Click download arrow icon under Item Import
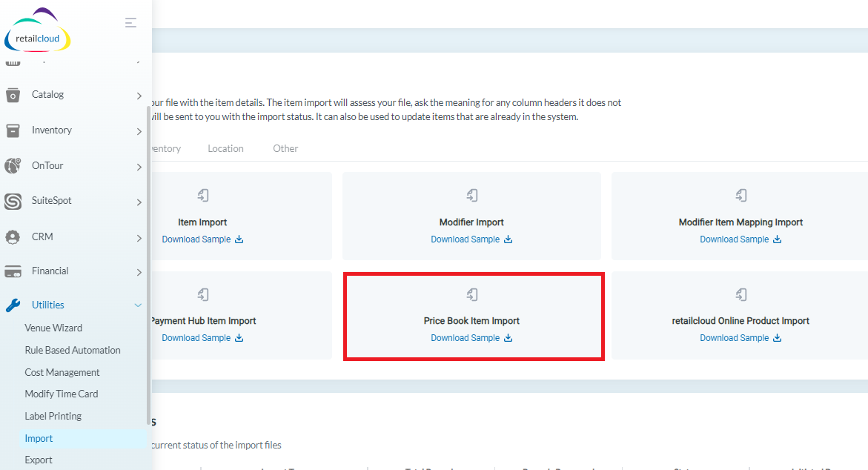This screenshot has width=868, height=470. (x=239, y=239)
